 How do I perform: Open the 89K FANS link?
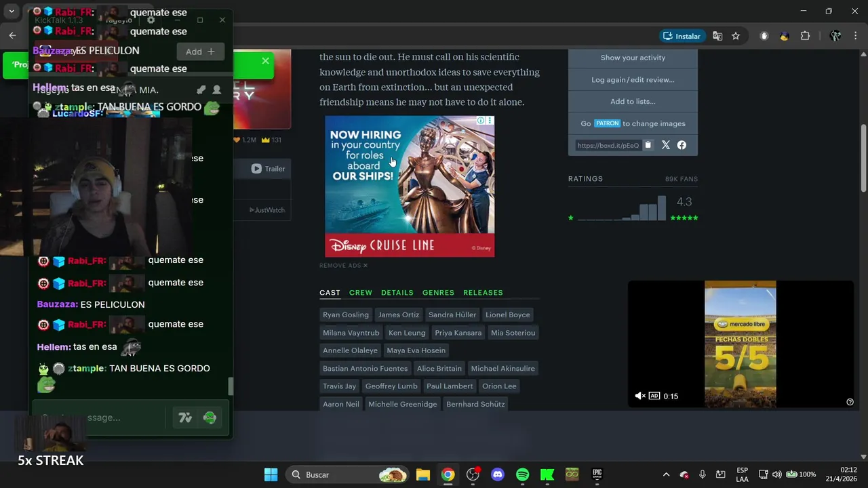(682, 179)
